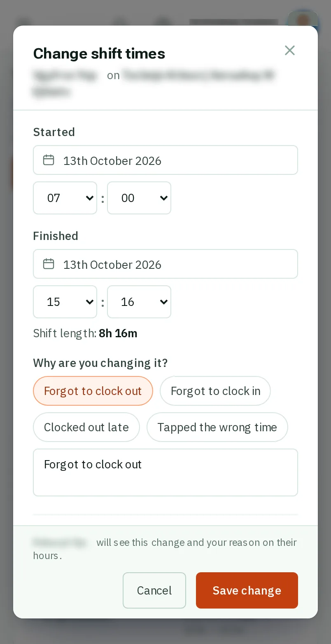Click the reason text box
Viewport: 331px width, 644px height.
pyautogui.click(x=165, y=472)
